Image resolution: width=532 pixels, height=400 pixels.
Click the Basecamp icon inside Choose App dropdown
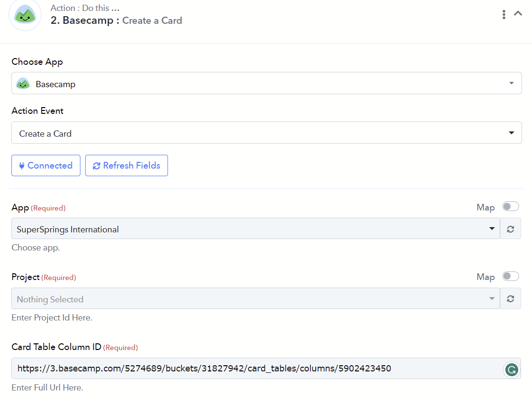click(x=23, y=83)
